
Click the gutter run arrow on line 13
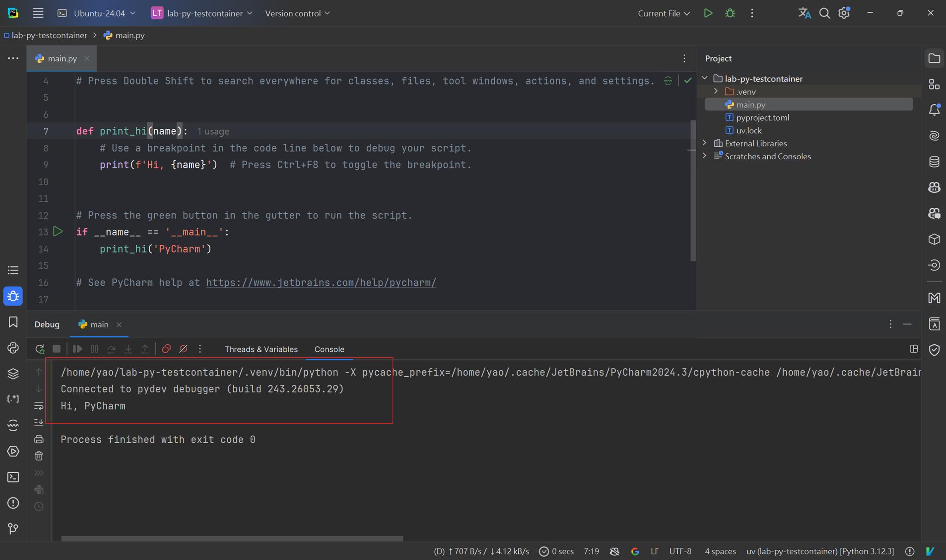click(58, 231)
